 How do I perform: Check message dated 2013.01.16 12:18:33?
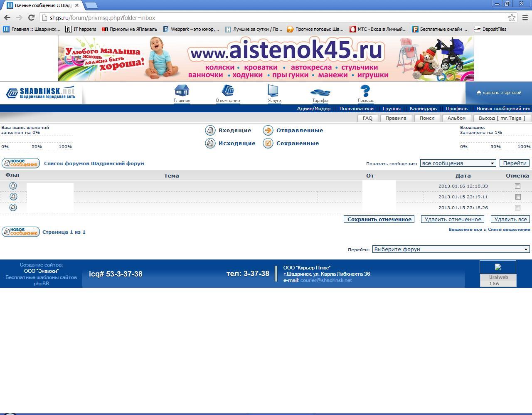[x=517, y=186]
